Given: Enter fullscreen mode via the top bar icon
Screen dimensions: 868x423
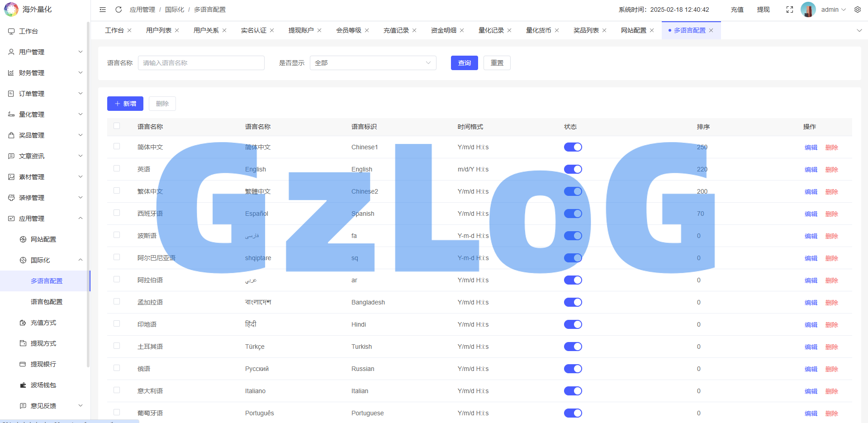Looking at the screenshot, I should pos(789,10).
